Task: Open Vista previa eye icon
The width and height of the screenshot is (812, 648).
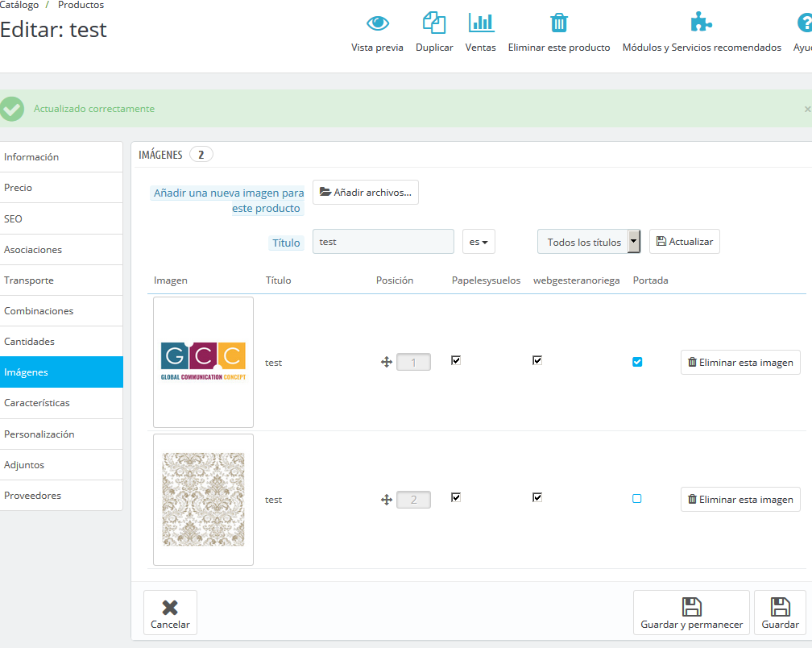Action: (x=378, y=23)
